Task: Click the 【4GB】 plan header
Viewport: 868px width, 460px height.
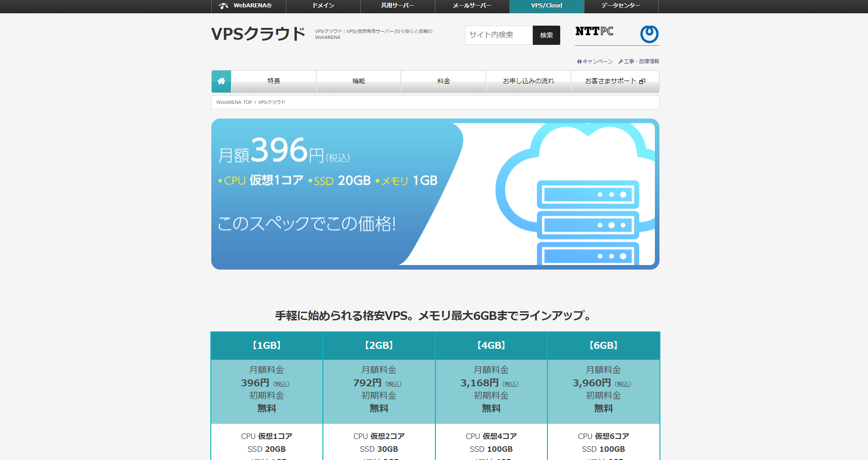Action: click(492, 346)
